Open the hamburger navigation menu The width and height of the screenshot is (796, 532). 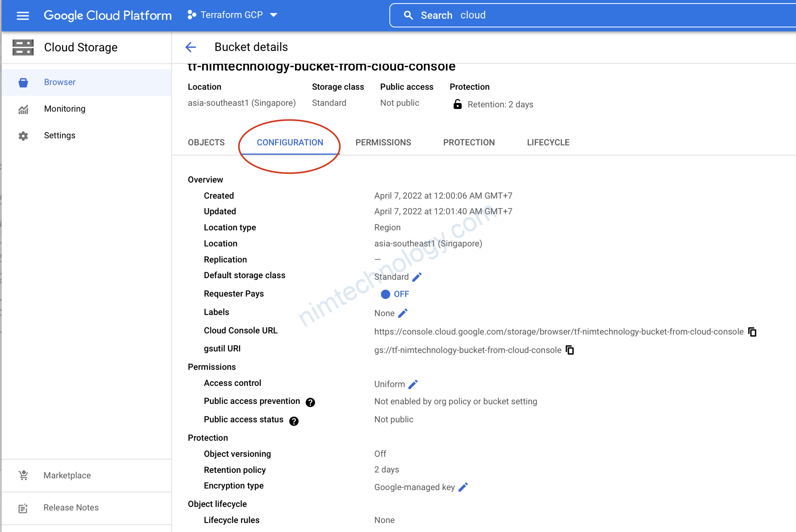[23, 15]
